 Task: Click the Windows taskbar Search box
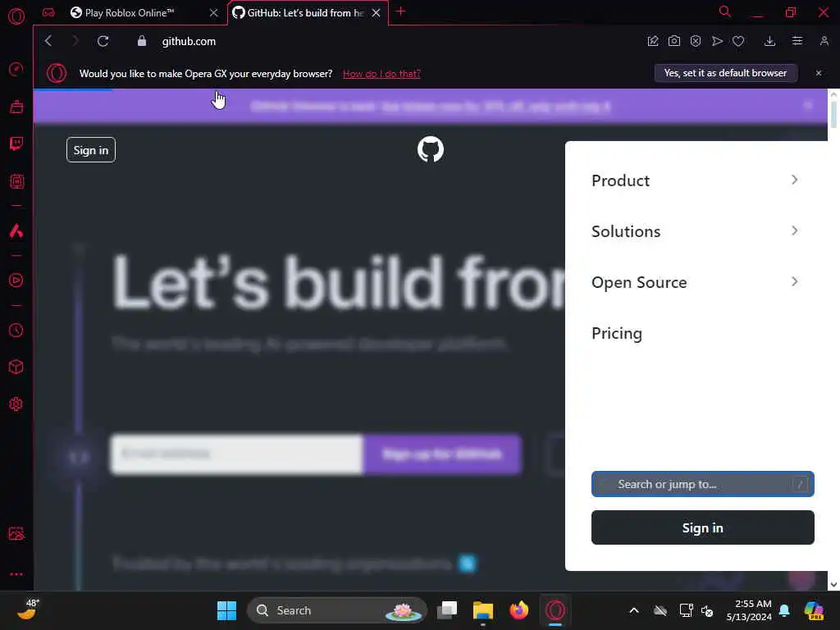point(337,610)
